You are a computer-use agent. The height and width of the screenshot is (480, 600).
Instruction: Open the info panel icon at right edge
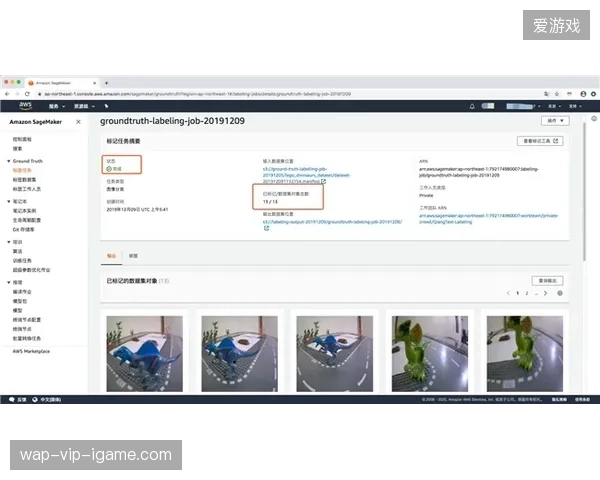click(x=594, y=119)
